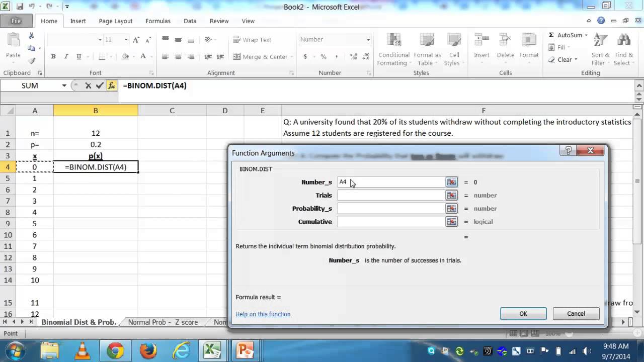Expand the Clear dropdown

pyautogui.click(x=576, y=60)
